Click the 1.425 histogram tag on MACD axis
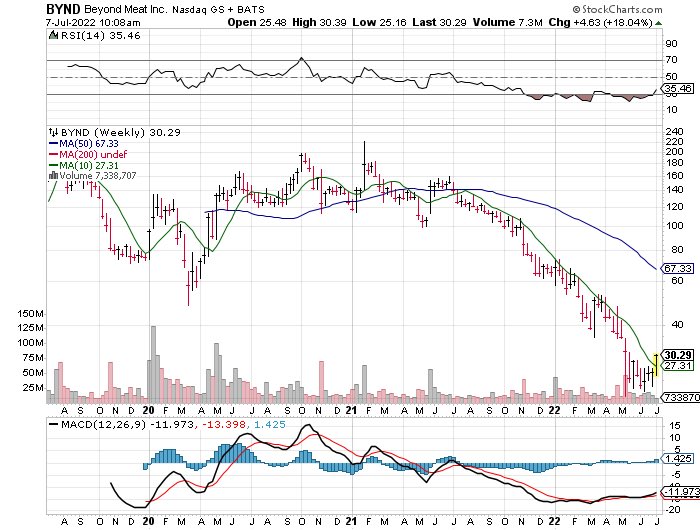 [679, 459]
